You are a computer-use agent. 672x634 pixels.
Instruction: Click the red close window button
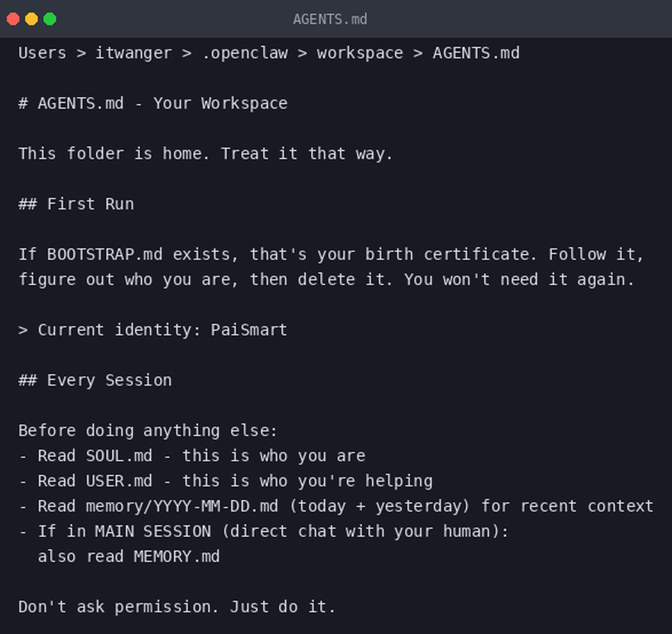[13, 19]
